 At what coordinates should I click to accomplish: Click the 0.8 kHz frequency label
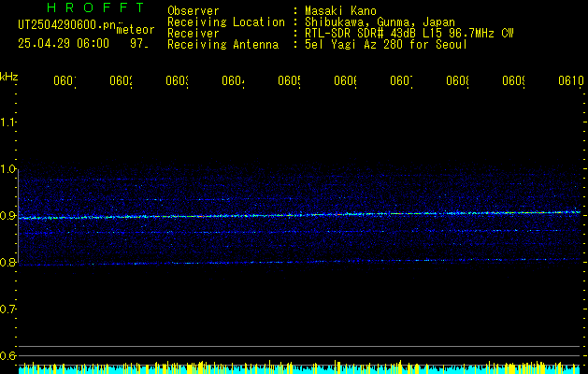click(8, 262)
